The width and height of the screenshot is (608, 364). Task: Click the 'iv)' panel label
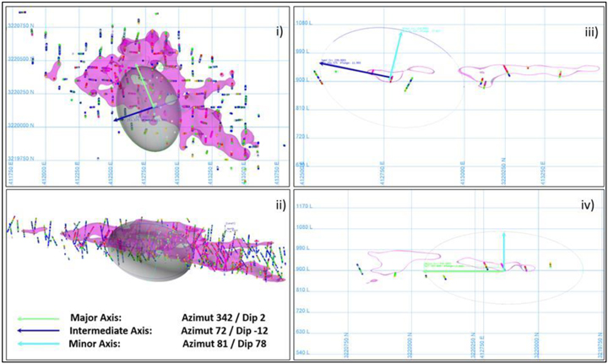click(x=585, y=204)
